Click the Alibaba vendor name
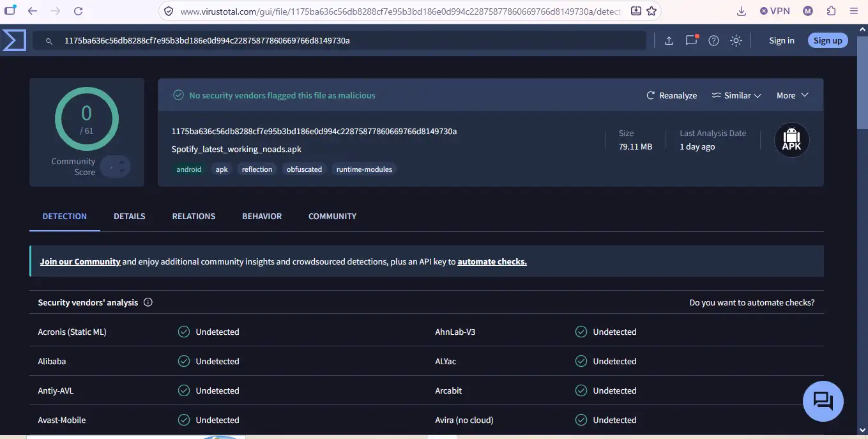This screenshot has width=868, height=439. pyautogui.click(x=52, y=361)
